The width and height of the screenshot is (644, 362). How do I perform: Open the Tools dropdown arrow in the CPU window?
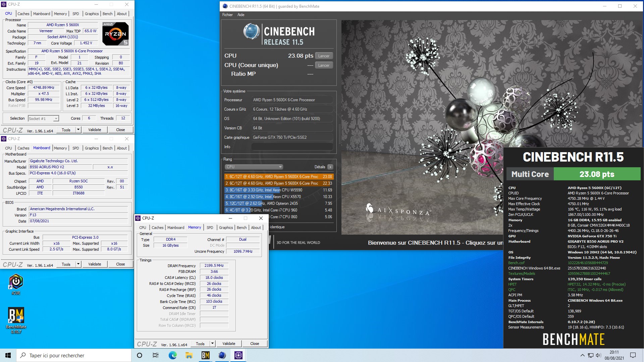click(78, 130)
